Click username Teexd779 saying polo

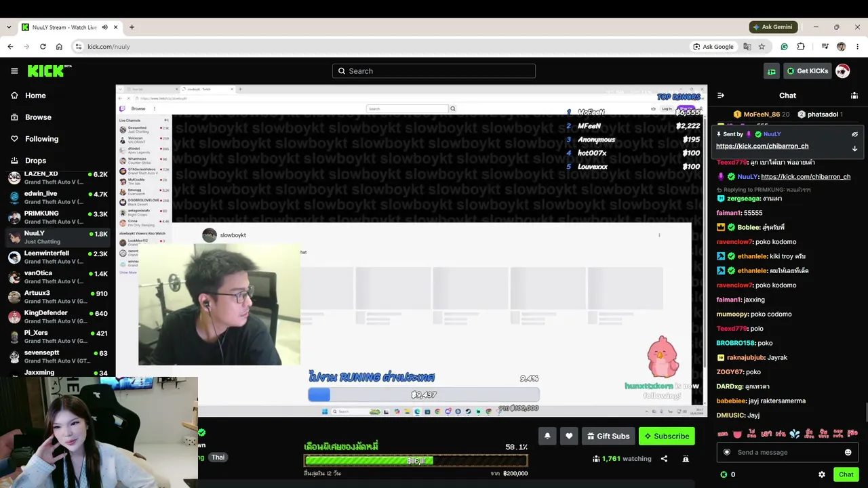coord(732,329)
